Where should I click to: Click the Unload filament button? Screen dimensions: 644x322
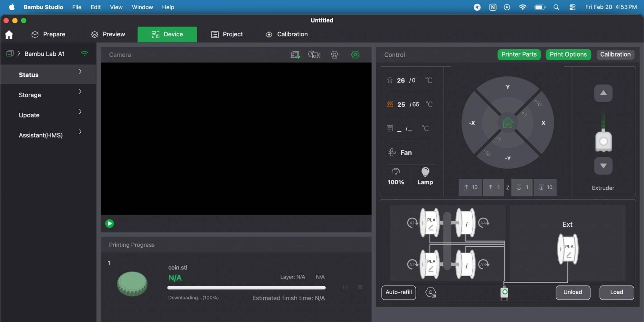(x=573, y=292)
